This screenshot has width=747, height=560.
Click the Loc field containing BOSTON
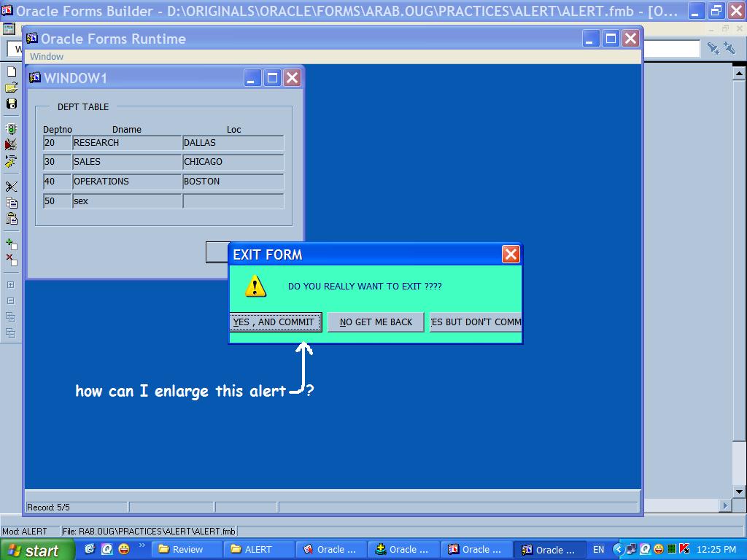233,182
